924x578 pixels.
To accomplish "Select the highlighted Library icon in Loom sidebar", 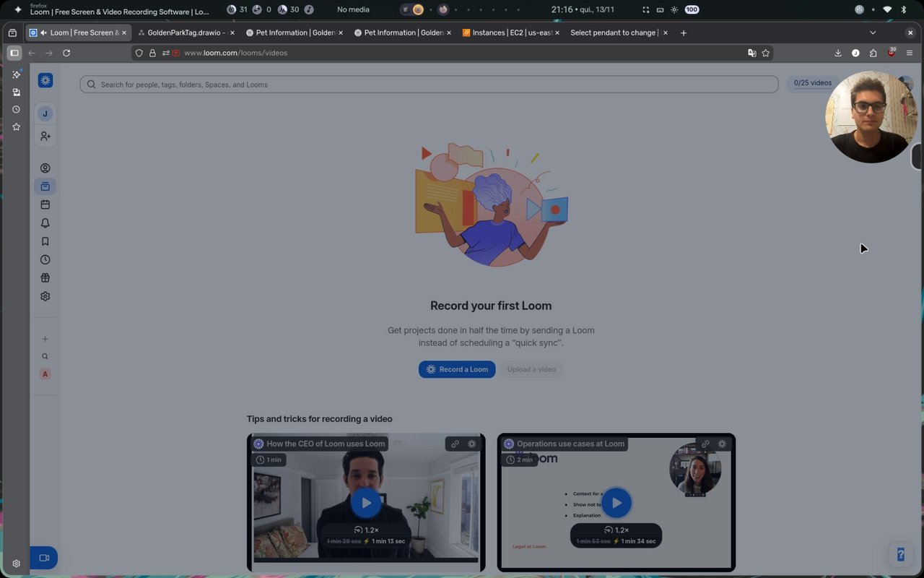I will tap(45, 186).
